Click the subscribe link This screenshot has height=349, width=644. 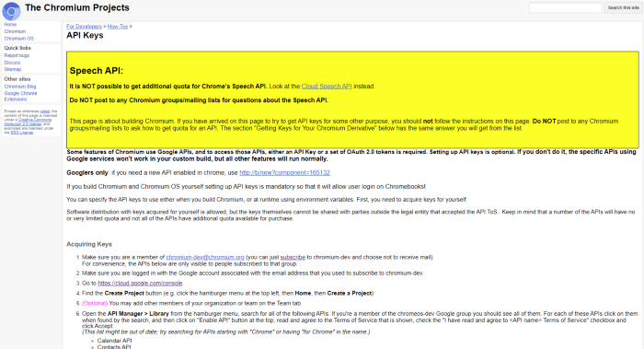pos(293,257)
